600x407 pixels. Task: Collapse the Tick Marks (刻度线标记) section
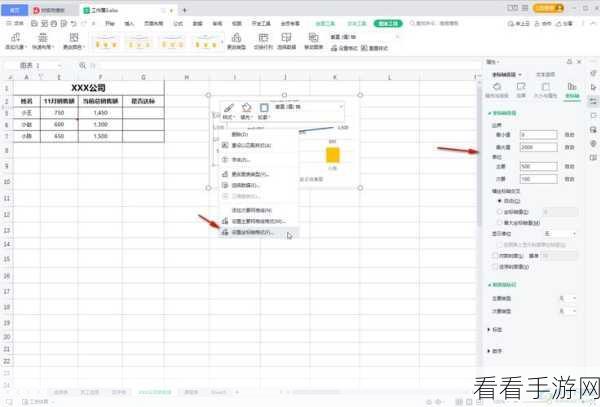[502, 285]
